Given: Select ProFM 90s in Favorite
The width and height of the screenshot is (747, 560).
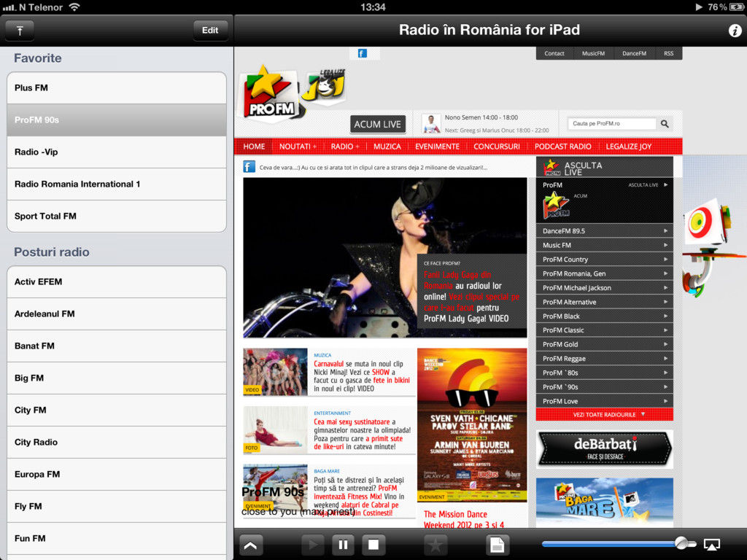Looking at the screenshot, I should [117, 120].
